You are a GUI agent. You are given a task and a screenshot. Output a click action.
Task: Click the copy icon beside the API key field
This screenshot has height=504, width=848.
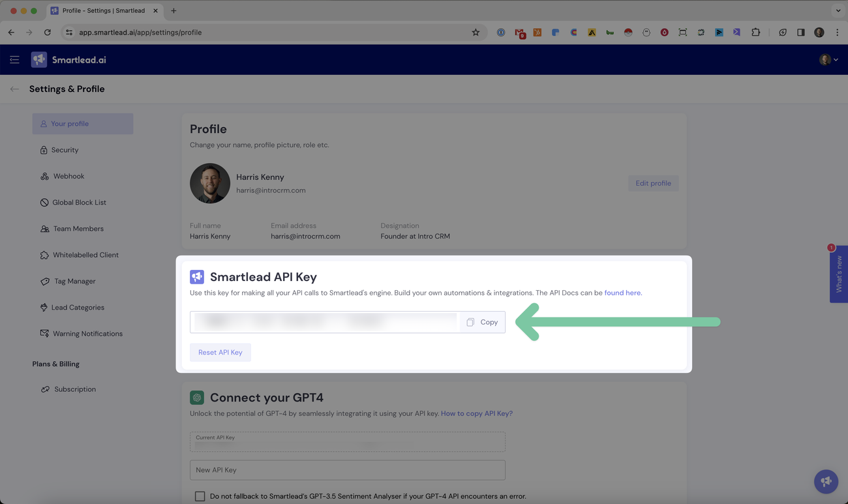point(470,321)
